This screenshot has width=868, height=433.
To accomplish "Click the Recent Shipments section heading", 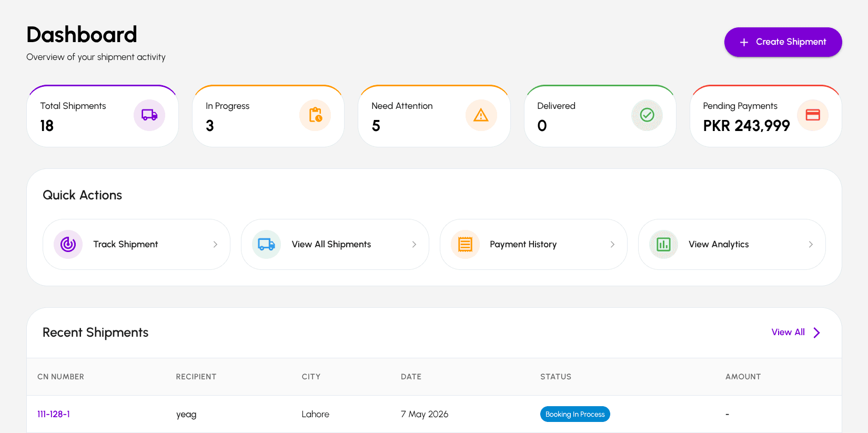I will click(x=95, y=333).
